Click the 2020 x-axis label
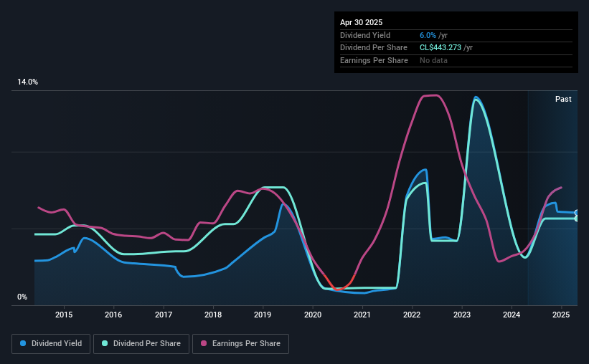The image size is (589, 364). point(313,315)
